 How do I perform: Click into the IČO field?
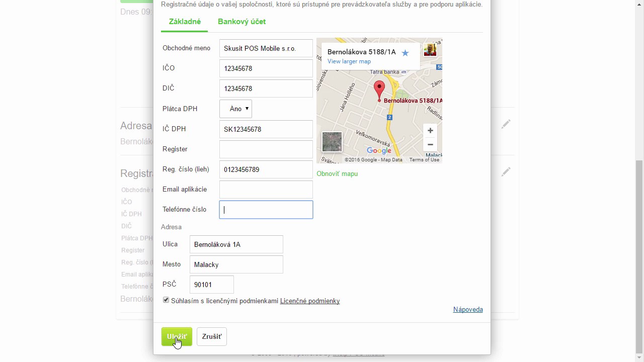pyautogui.click(x=266, y=68)
